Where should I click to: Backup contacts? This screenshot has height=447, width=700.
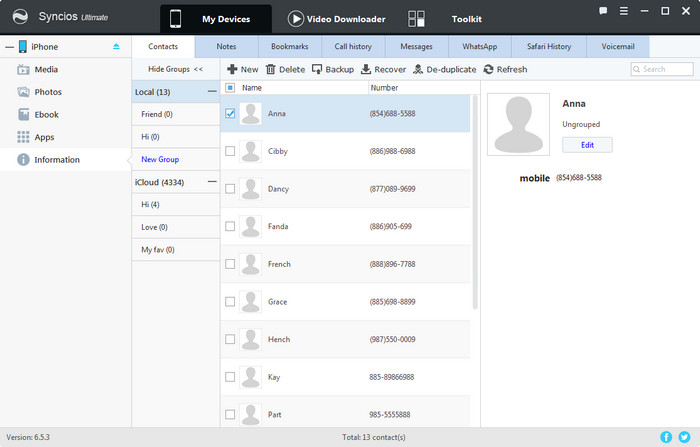(x=333, y=69)
